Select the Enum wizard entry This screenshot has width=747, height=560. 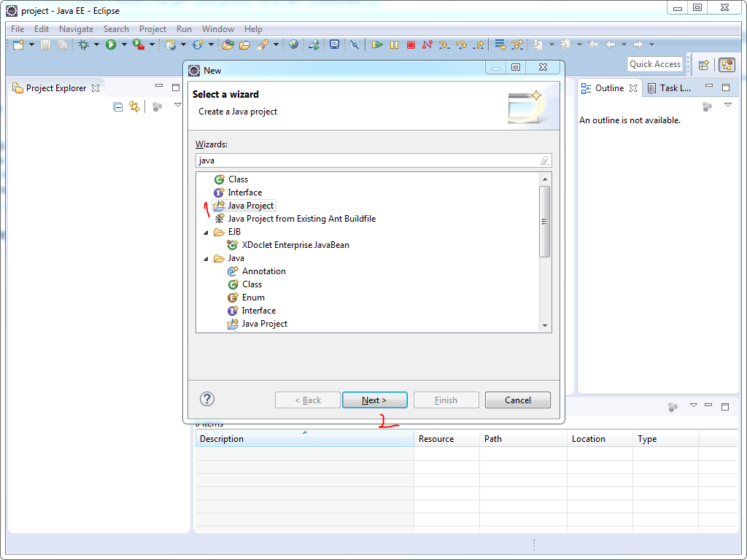point(247,297)
